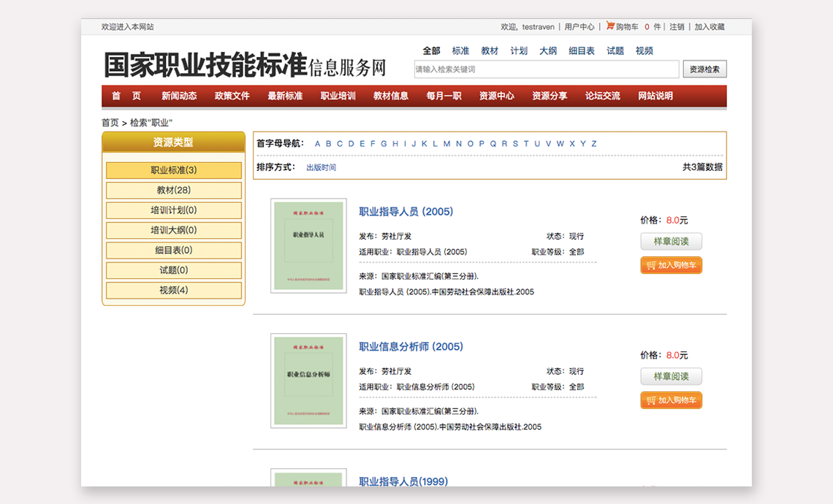Filter by 视频(4) resource type
The image size is (833, 504).
pos(174,290)
